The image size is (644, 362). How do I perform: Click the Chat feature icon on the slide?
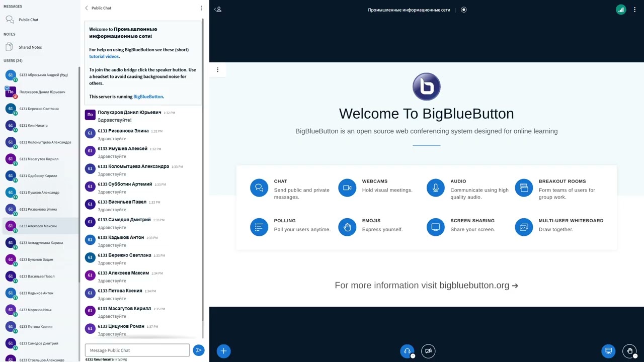click(x=259, y=188)
